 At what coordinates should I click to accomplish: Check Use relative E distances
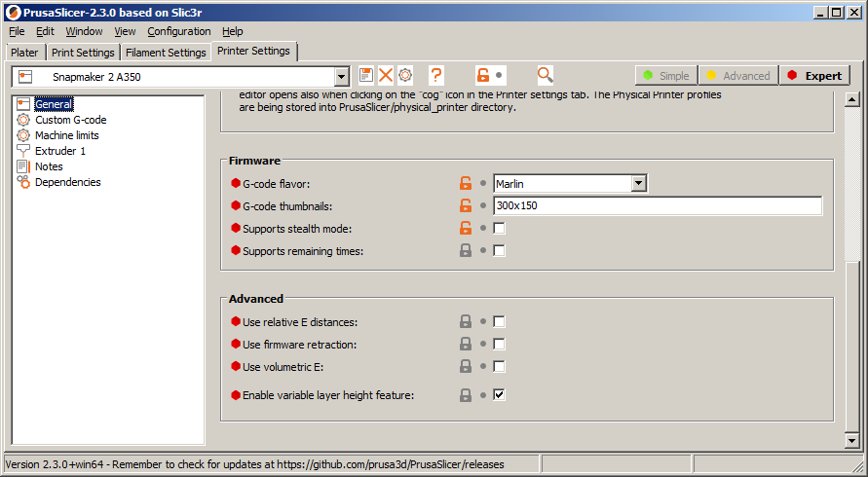tap(500, 321)
